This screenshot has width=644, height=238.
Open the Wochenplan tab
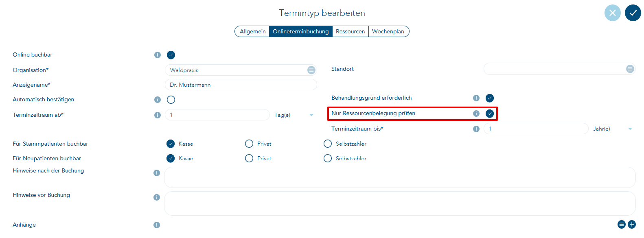pyautogui.click(x=388, y=31)
